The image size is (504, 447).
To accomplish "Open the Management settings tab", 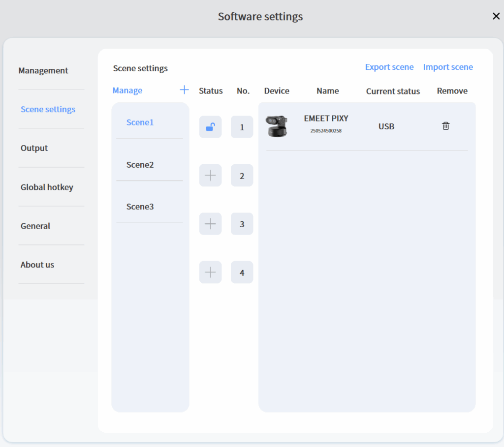I will 43,71.
